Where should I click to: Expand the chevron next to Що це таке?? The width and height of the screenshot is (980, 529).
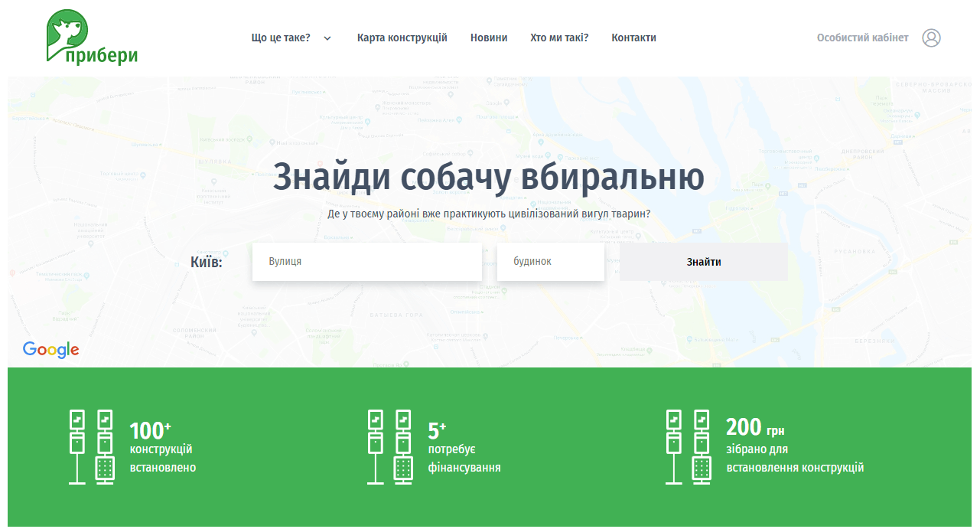coord(327,38)
